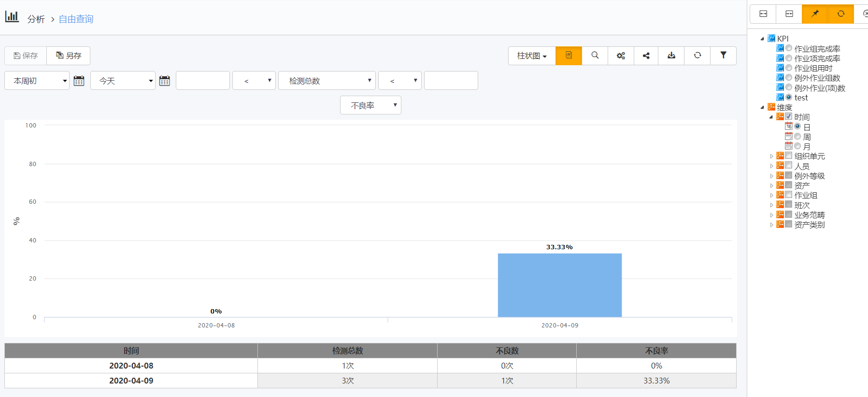Expand the 人员 dimension tree node
The image size is (868, 397).
(771, 166)
